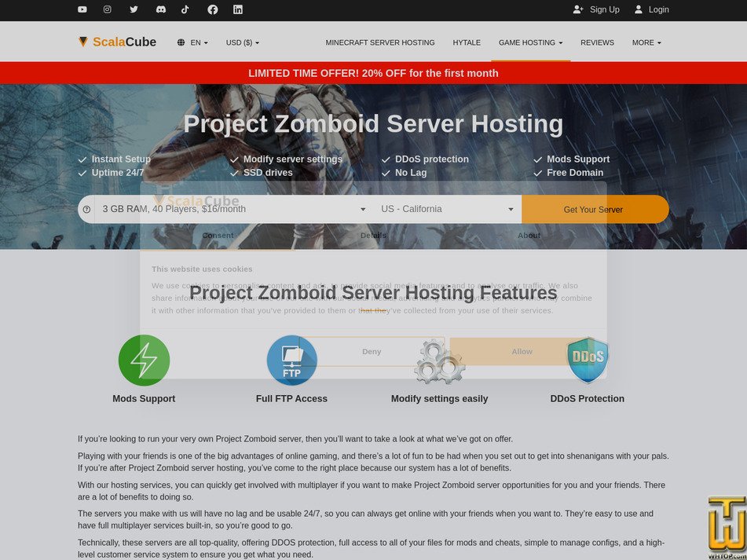Screen dimensions: 747x560
Task: Open the LinkedIn icon
Action: 237,9
